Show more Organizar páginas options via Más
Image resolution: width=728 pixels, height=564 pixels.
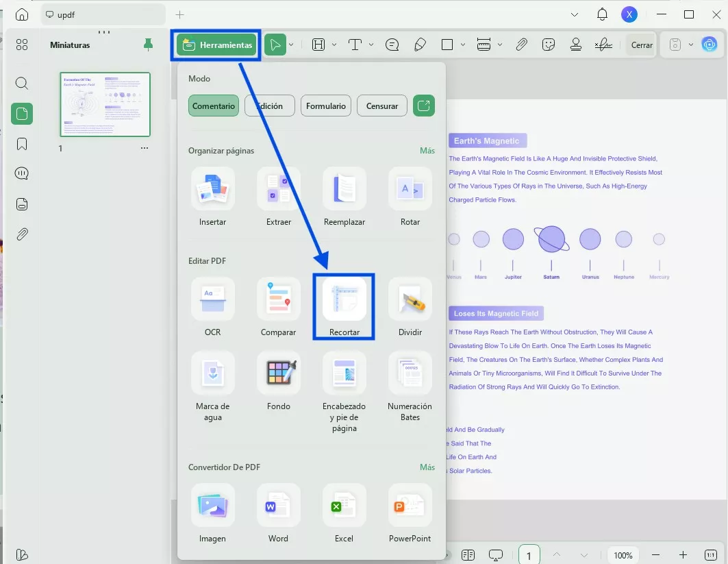coord(427,151)
